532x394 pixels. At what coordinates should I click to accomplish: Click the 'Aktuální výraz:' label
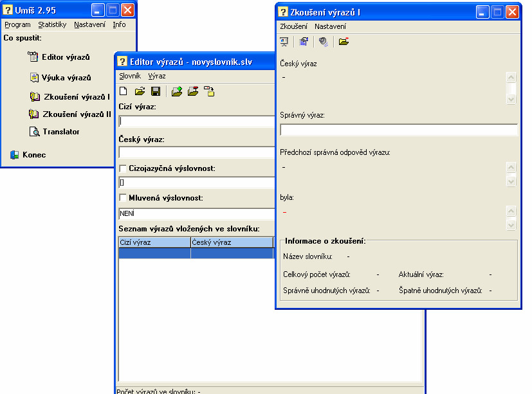point(421,274)
